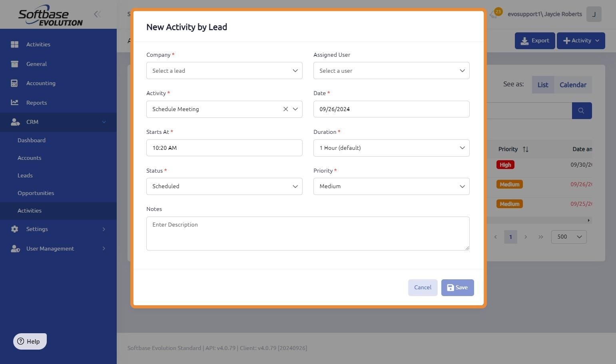616x364 pixels.
Task: Click the search magnifier button
Action: (582, 111)
